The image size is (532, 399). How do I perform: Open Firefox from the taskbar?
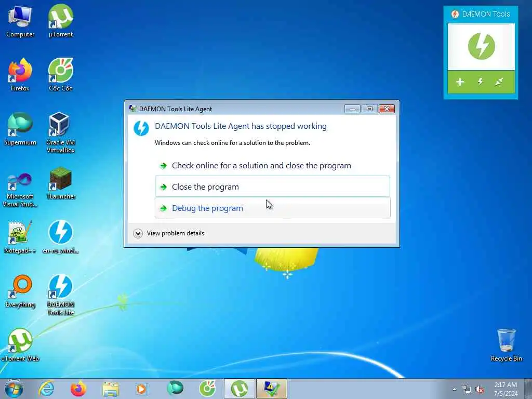(x=78, y=389)
